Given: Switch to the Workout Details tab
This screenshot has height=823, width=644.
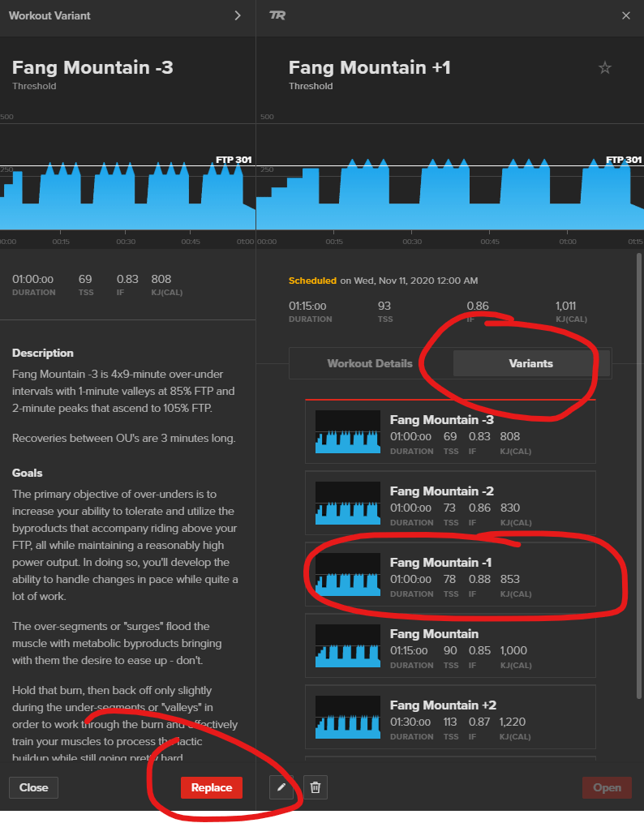Looking at the screenshot, I should pyautogui.click(x=370, y=363).
